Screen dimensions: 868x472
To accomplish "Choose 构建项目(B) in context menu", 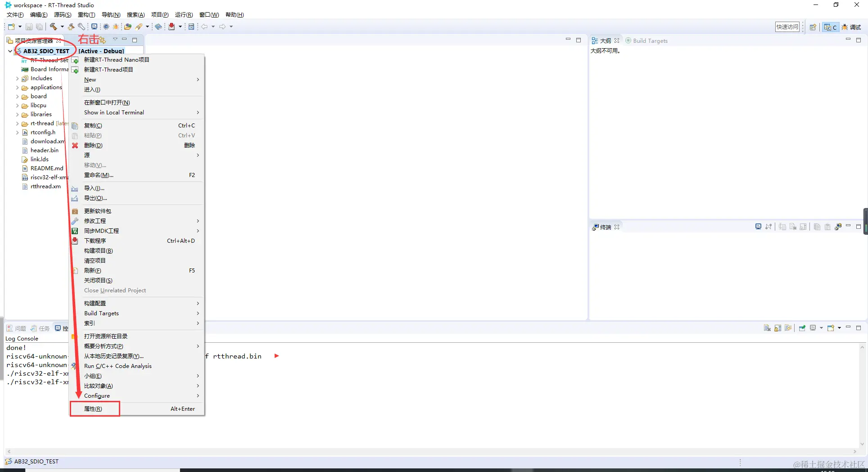I will [x=137, y=251].
